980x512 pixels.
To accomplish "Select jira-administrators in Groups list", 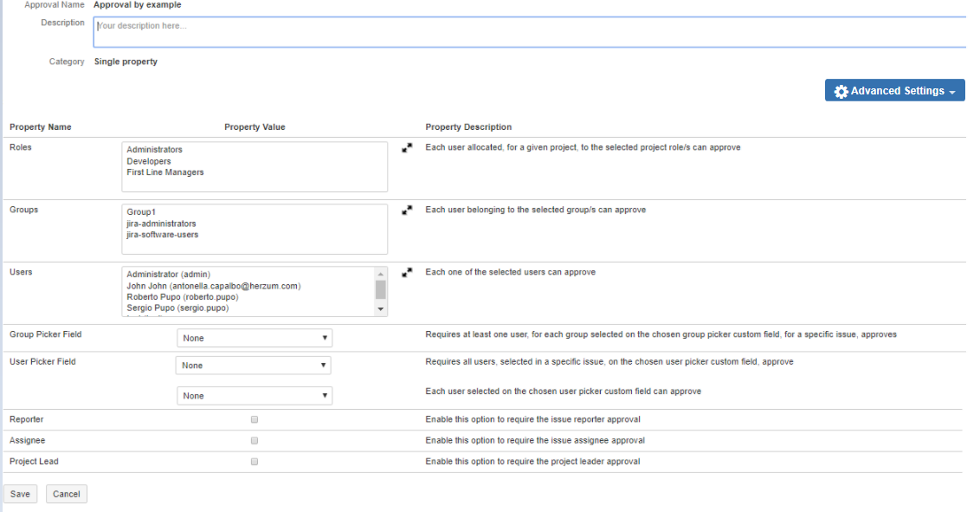I will [161, 224].
